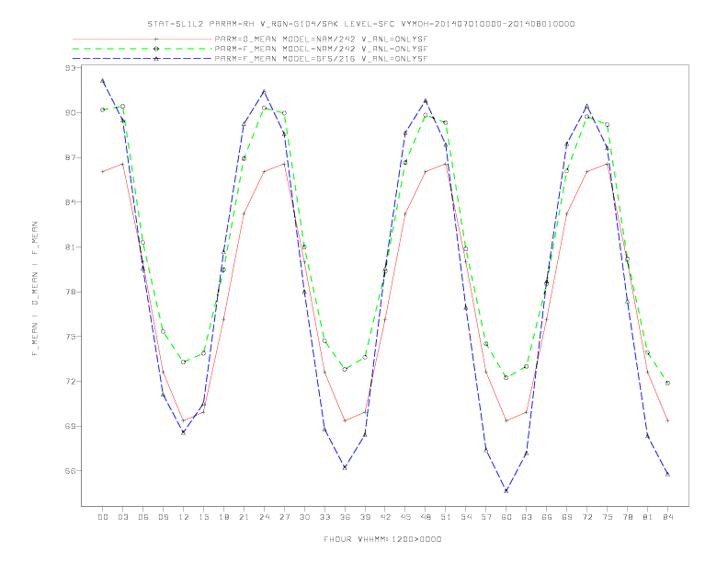Click x-axis tick label 30
This screenshot has width=728, height=563.
pyautogui.click(x=304, y=517)
